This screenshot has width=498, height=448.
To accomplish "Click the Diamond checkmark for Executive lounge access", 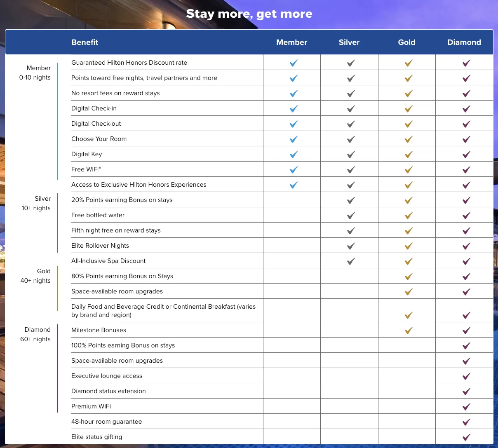I will pos(466,376).
